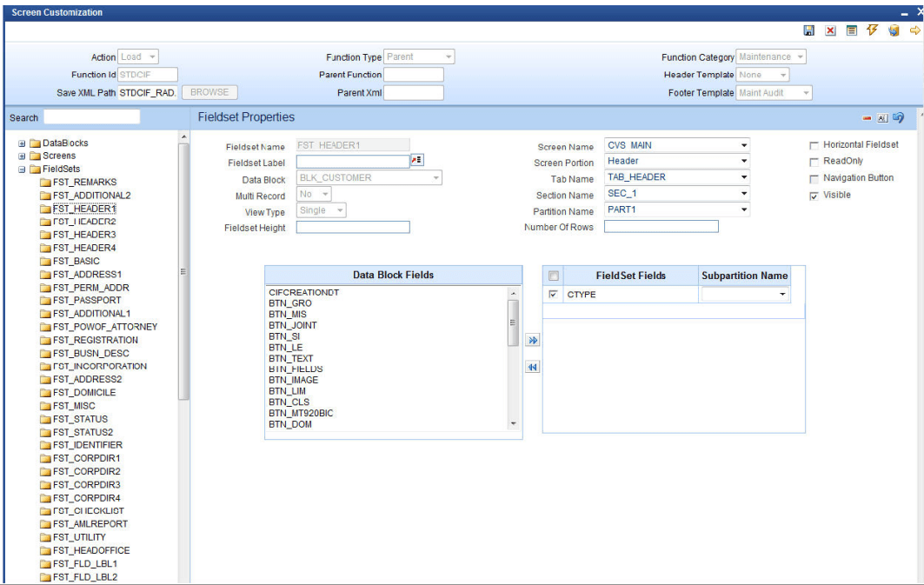Enable the Horizontal Fieldset checkbox

click(x=814, y=145)
